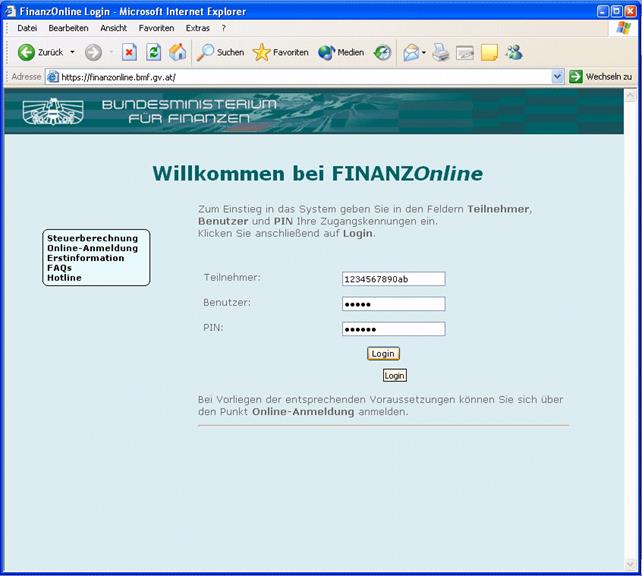Open the Favoriten star in toolbar
The width and height of the screenshot is (642, 576).
point(280,52)
